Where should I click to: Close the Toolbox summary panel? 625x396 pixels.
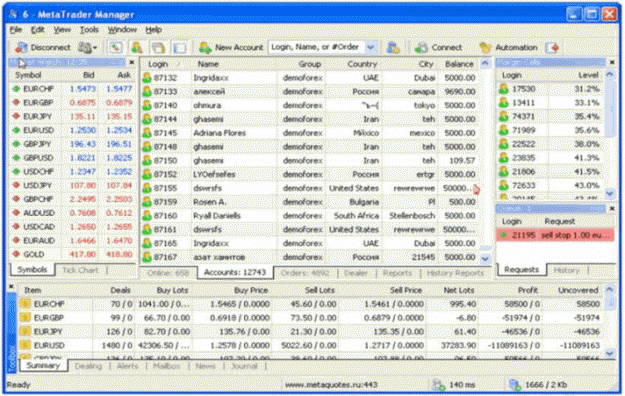pos(11,286)
